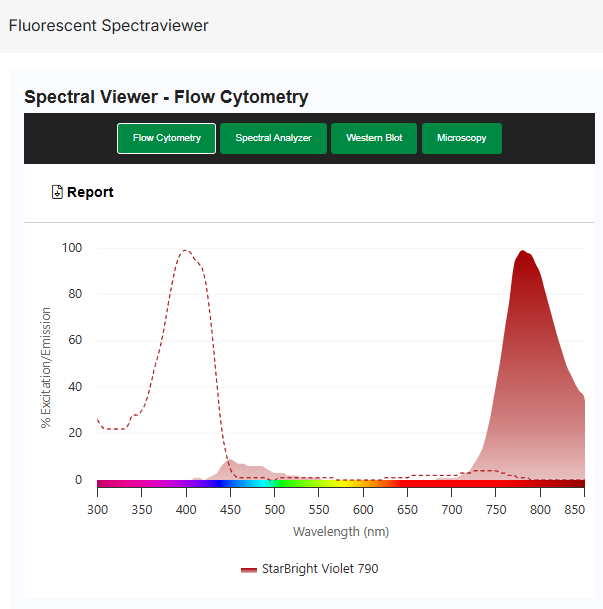Click the small emission bump near 450 nm

(x=234, y=464)
